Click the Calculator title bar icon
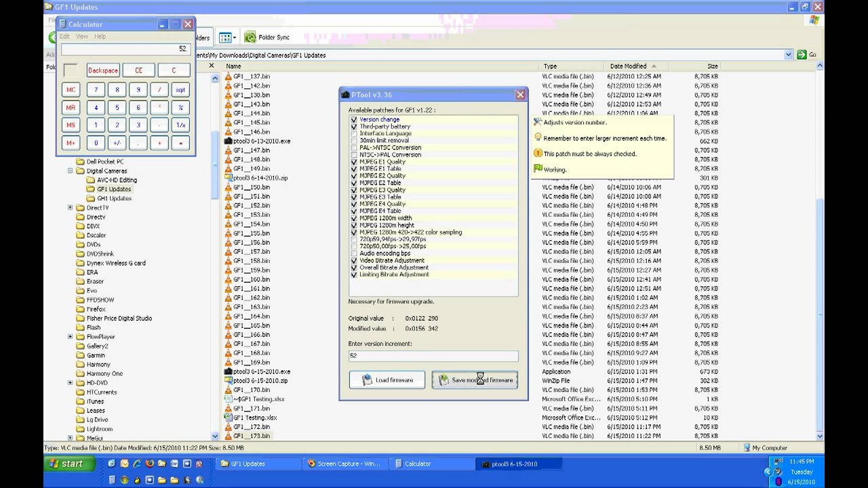This screenshot has height=488, width=868. pyautogui.click(x=62, y=24)
